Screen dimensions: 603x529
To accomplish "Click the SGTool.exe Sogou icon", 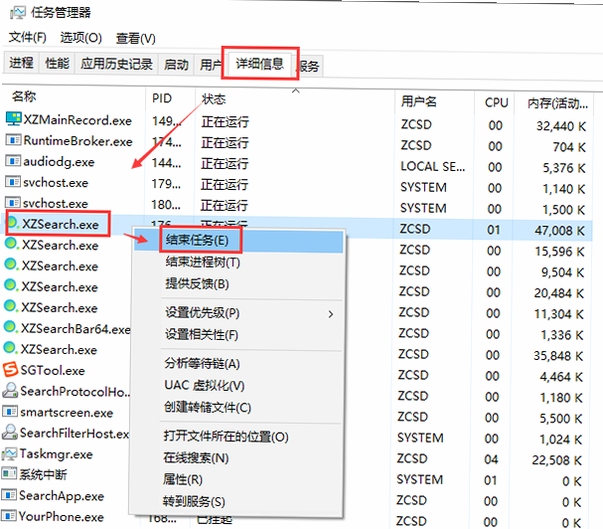I will 10,369.
